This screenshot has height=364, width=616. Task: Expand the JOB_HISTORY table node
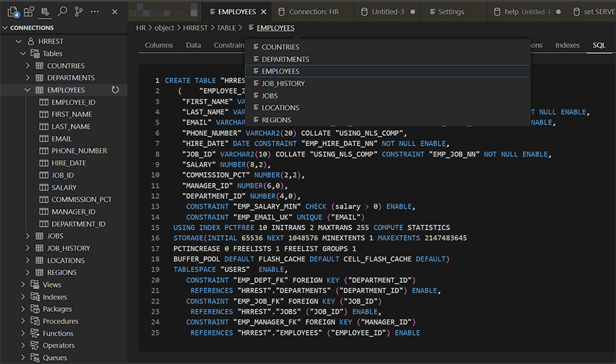(x=28, y=248)
